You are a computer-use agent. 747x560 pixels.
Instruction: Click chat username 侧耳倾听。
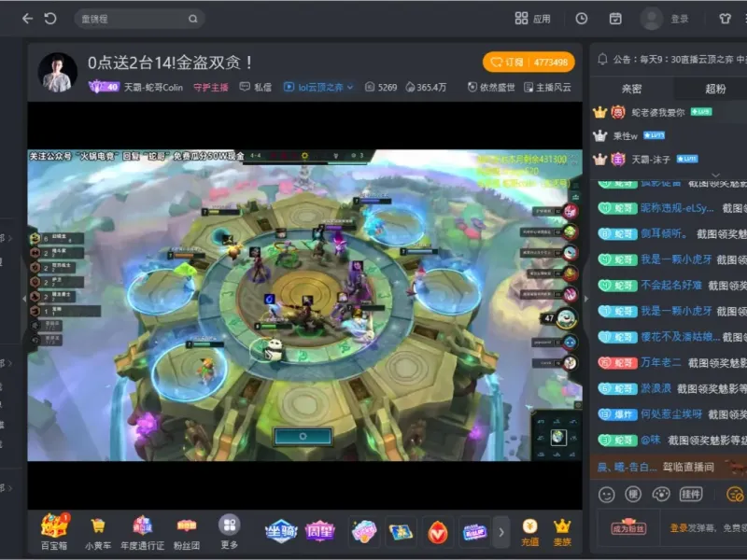[x=664, y=234]
